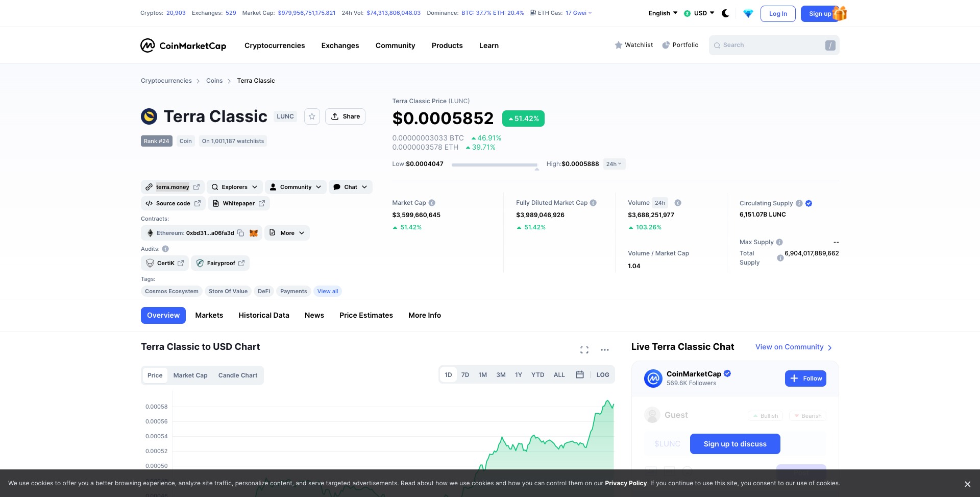Switch to the News tab
The width and height of the screenshot is (980, 497).
point(314,315)
